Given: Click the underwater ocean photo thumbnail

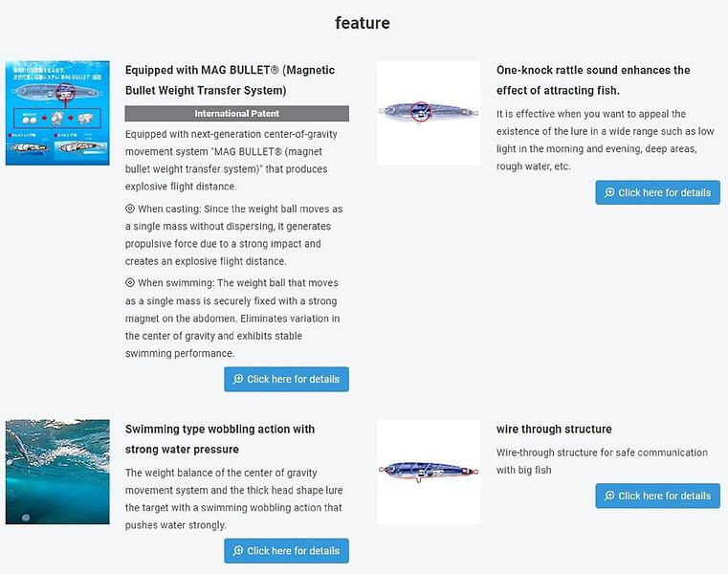Looking at the screenshot, I should pyautogui.click(x=57, y=472).
